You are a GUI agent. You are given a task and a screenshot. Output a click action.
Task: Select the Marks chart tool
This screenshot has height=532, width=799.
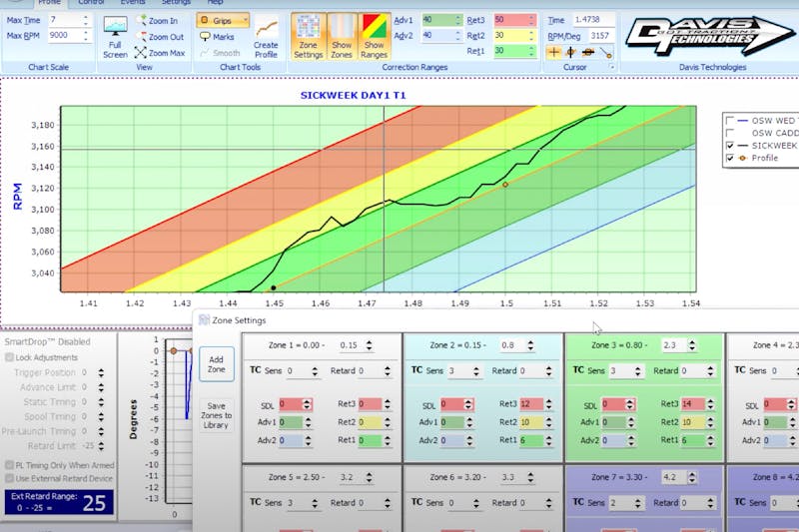217,37
